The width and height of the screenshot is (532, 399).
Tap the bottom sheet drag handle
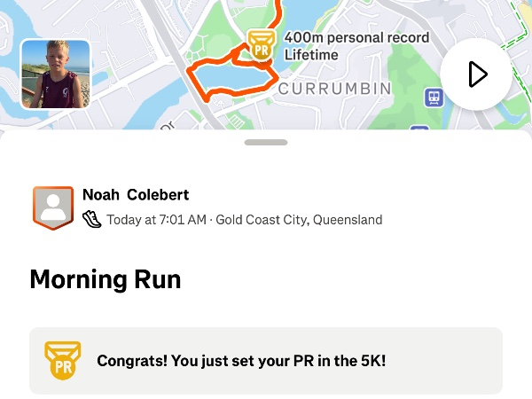pyautogui.click(x=266, y=142)
